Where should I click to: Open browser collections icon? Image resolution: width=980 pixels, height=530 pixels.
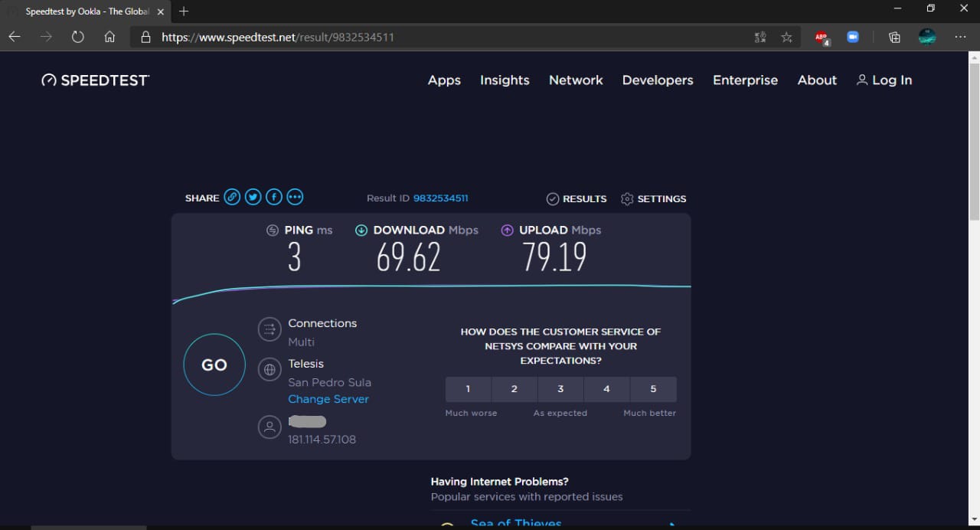point(894,37)
